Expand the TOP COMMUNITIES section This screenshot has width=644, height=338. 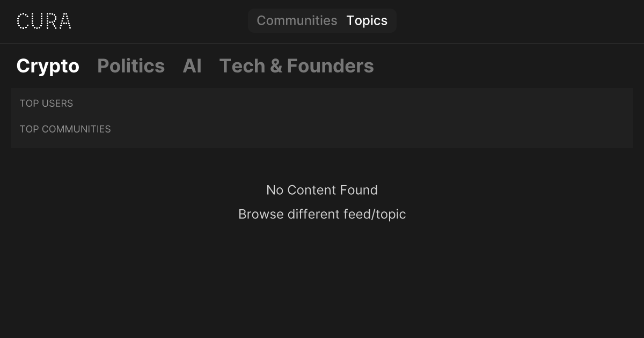65,129
